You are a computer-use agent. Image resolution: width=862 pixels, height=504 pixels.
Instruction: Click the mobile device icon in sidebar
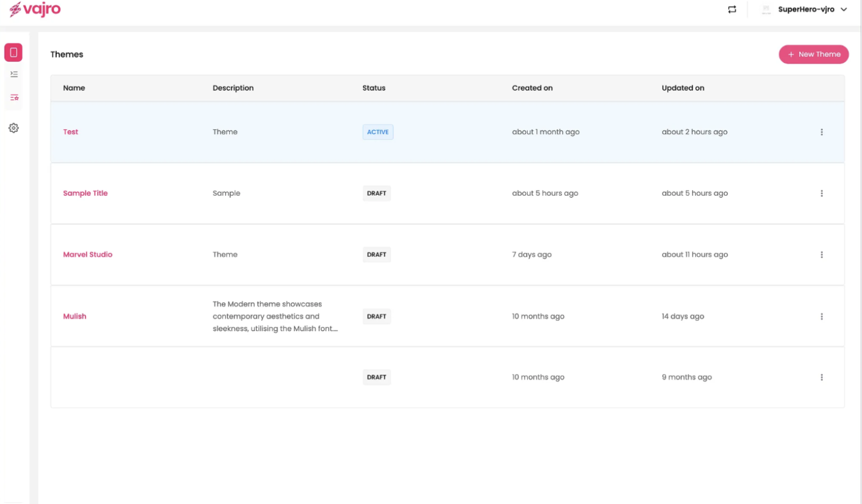(13, 53)
